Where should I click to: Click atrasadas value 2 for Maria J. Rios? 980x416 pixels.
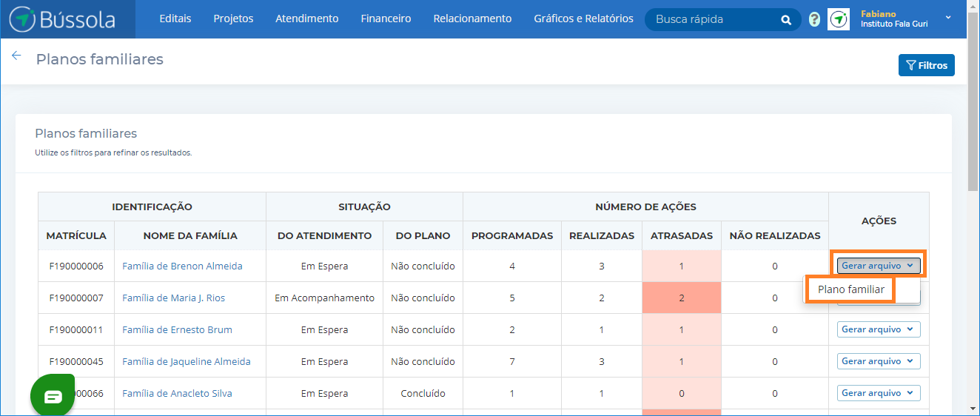682,298
